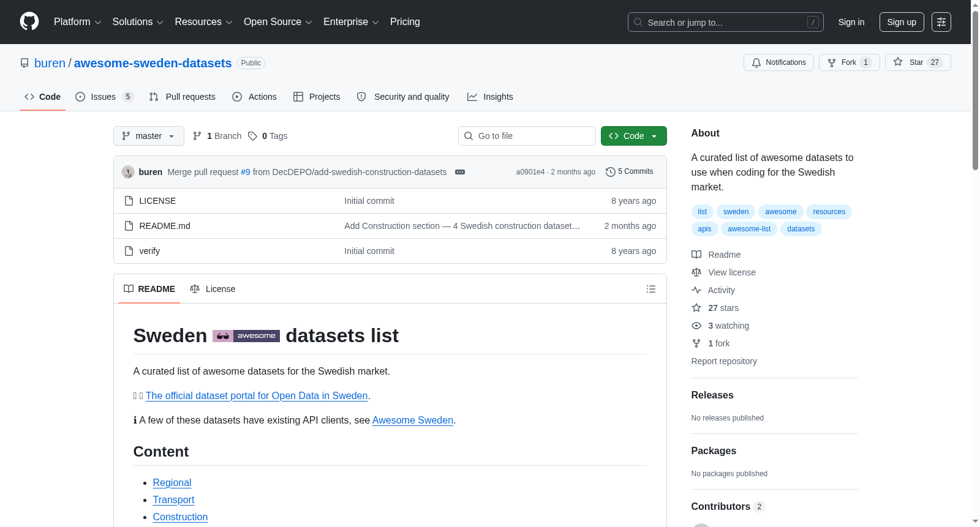Click the apis topic tag

(x=704, y=229)
